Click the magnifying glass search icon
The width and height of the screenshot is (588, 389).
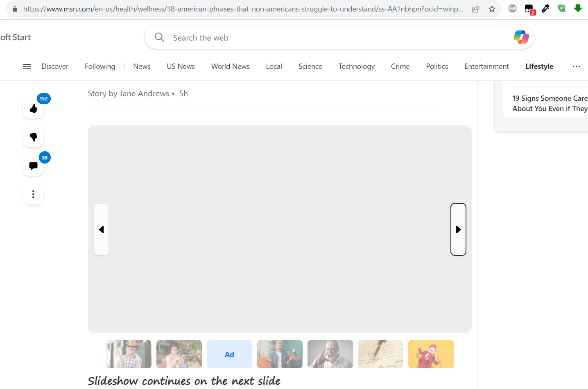tap(159, 37)
